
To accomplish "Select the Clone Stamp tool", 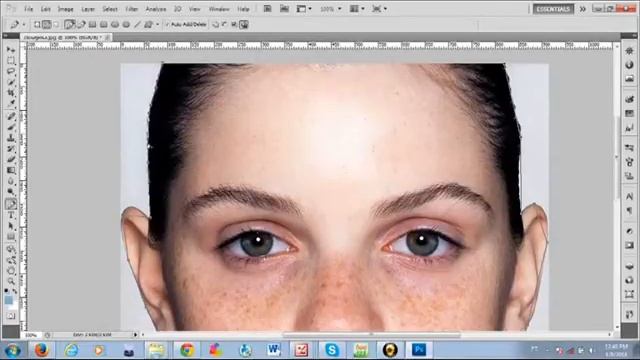I will pyautogui.click(x=11, y=138).
